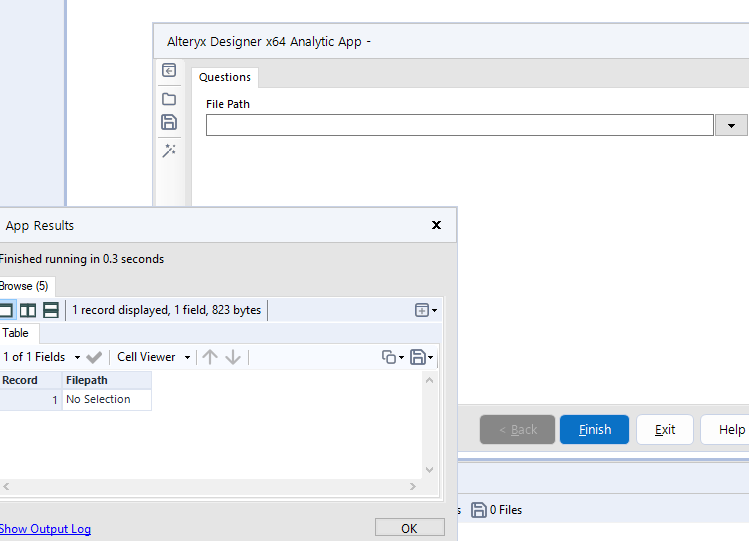This screenshot has height=541, width=749.
Task: Click the OK button in App Results
Action: (409, 528)
